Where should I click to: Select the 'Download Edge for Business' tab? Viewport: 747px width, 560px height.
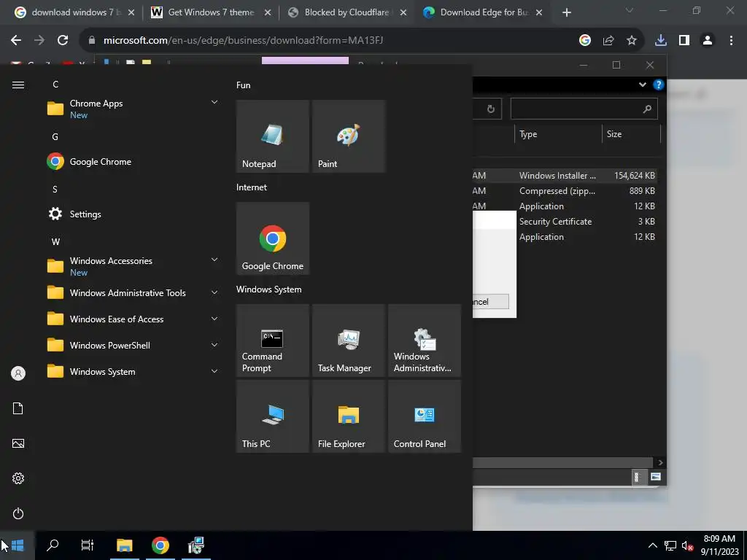point(483,12)
